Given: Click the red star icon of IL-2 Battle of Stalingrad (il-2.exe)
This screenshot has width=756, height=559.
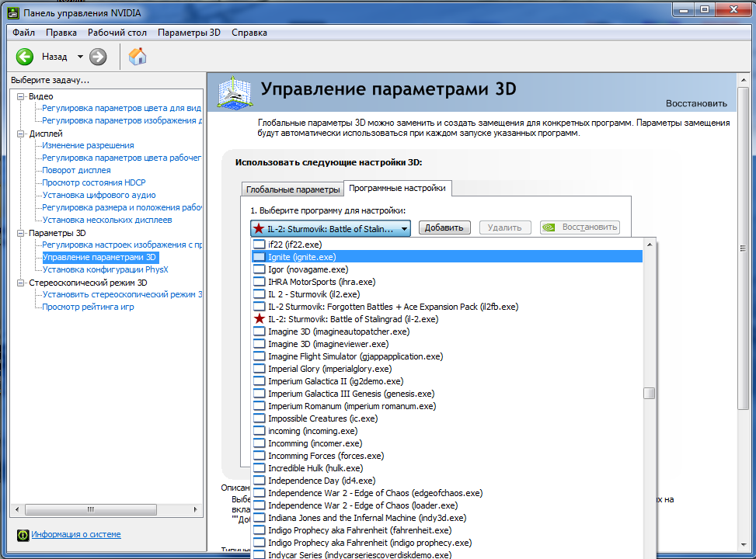Looking at the screenshot, I should (x=260, y=319).
